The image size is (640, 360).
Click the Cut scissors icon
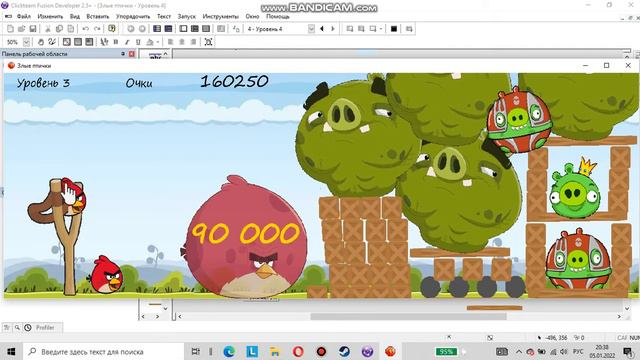(48, 29)
